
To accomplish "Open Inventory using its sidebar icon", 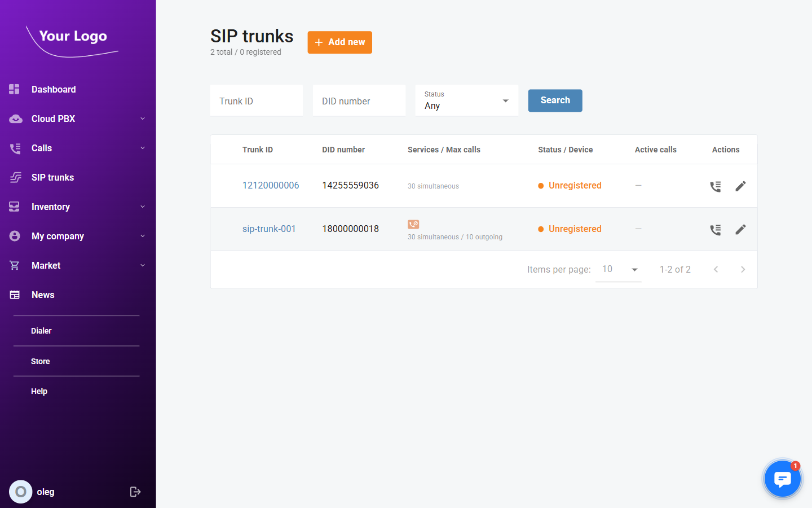I will point(14,207).
